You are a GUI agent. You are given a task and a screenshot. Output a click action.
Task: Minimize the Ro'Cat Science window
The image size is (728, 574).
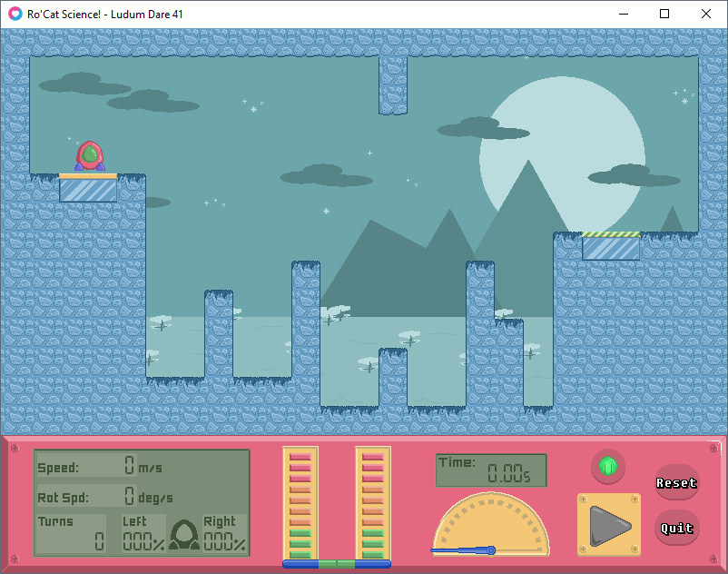click(x=624, y=14)
